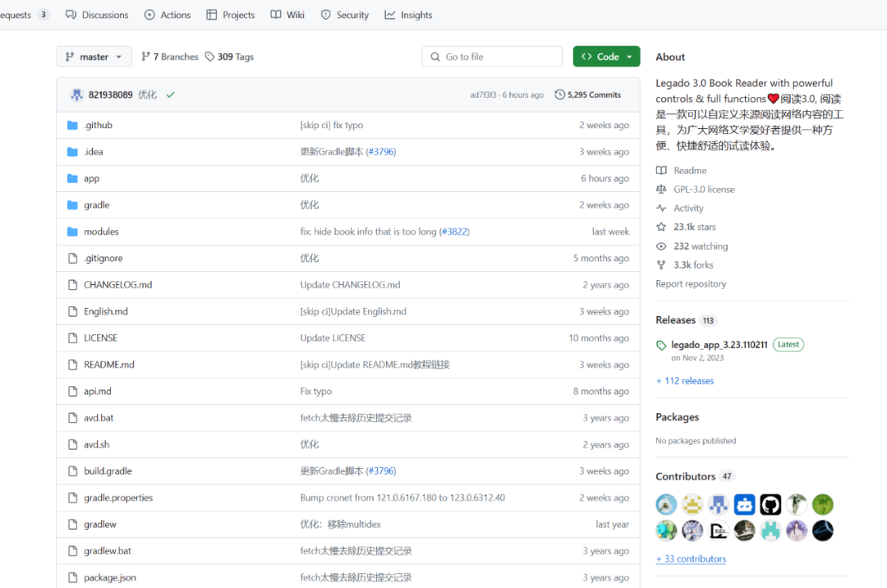Open the Wiki tab
The height and width of the screenshot is (588, 887).
[287, 15]
